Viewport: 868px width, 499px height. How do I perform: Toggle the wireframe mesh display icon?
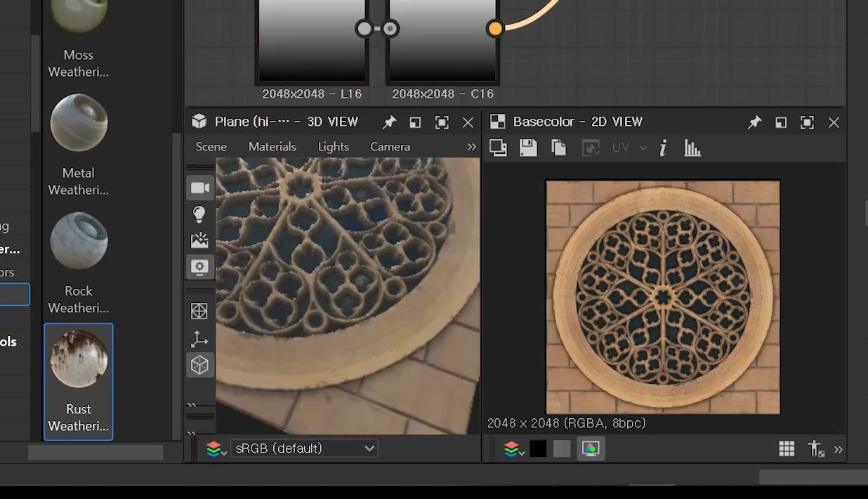pos(199,311)
